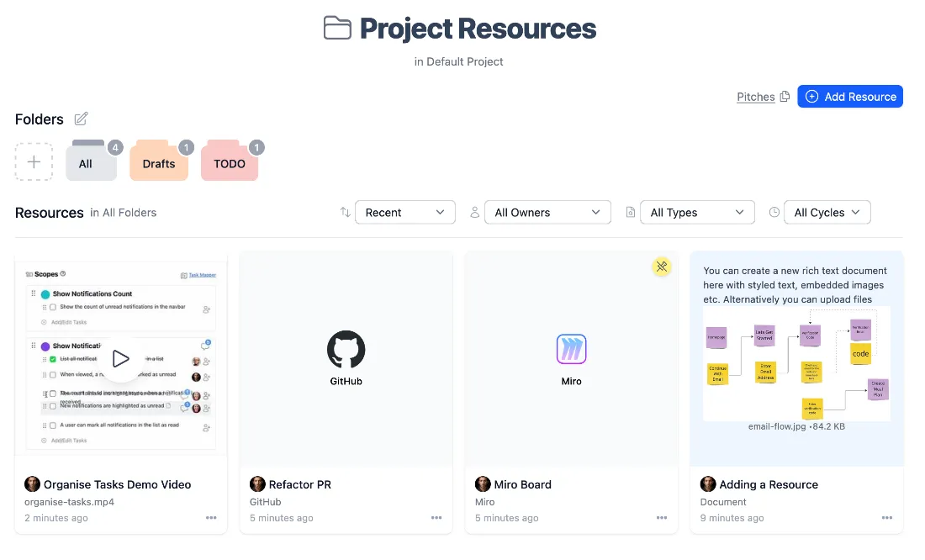The width and height of the screenshot is (925, 560).
Task: Select the TODO folder
Action: (230, 161)
